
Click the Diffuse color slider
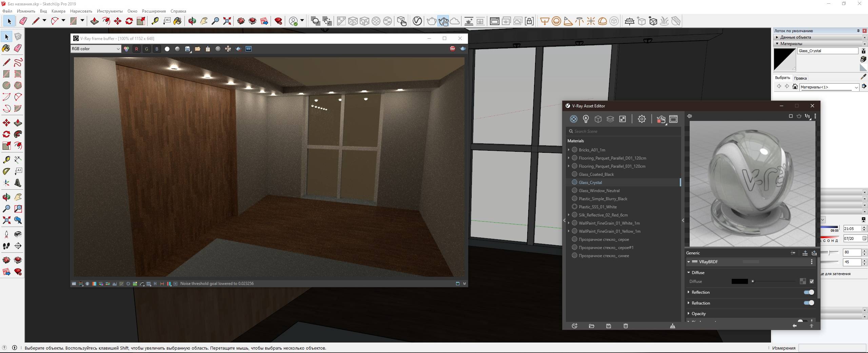coord(773,281)
